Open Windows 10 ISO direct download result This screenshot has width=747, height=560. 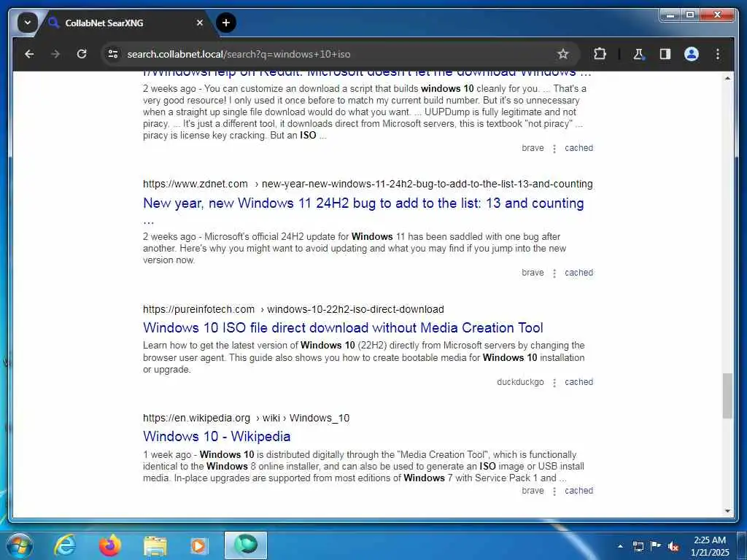343,328
